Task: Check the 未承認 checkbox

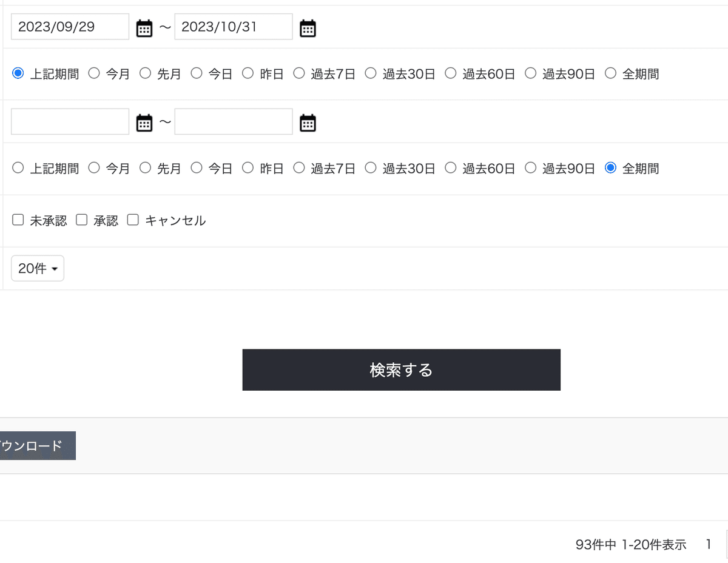Action: click(18, 220)
